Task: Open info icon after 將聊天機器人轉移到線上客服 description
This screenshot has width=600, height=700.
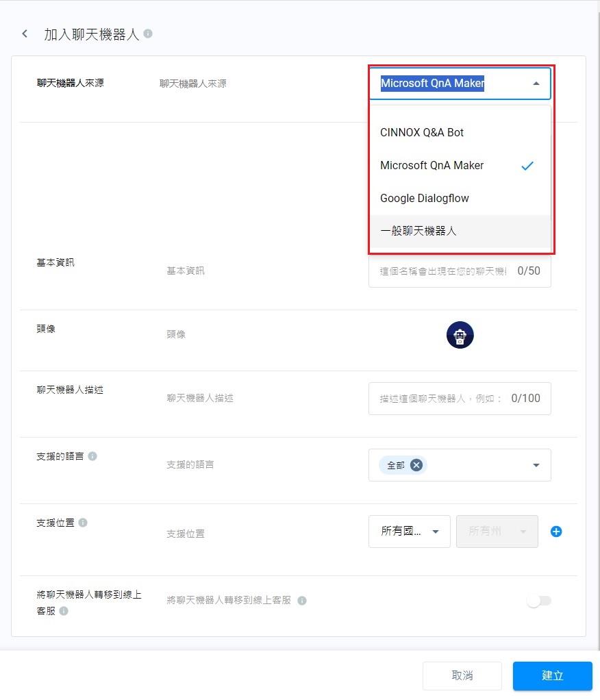Action: tap(302, 601)
